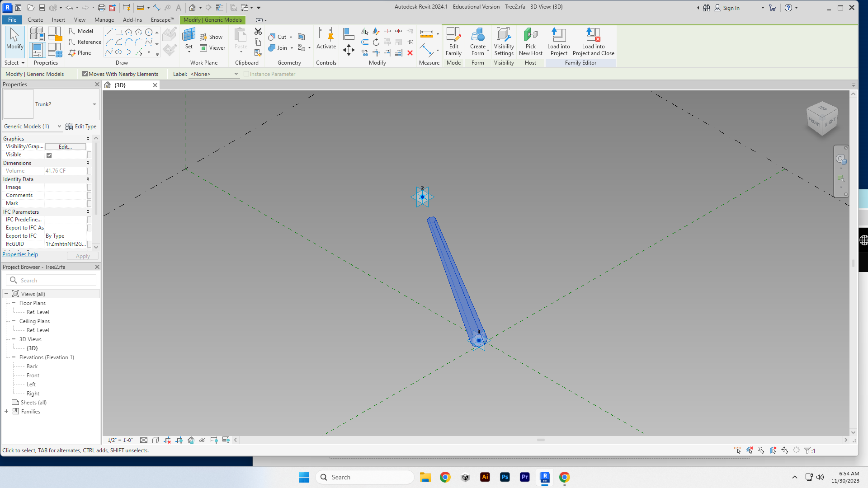868x488 pixels.
Task: Select the Pin tool in Controls panel
Action: [x=326, y=36]
